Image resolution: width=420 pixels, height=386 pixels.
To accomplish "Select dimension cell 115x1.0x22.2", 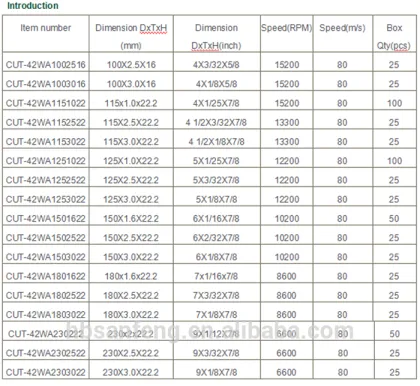I will click(x=131, y=103).
